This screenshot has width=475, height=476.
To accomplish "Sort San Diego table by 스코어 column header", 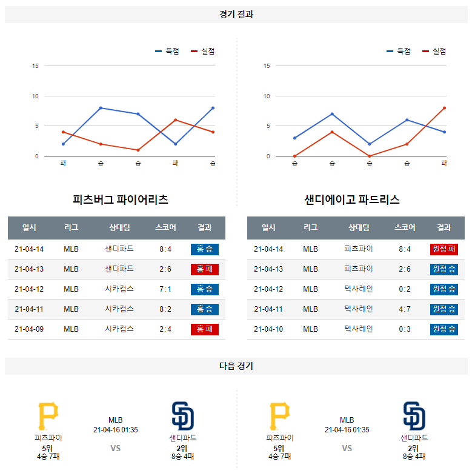I will coord(405,228).
